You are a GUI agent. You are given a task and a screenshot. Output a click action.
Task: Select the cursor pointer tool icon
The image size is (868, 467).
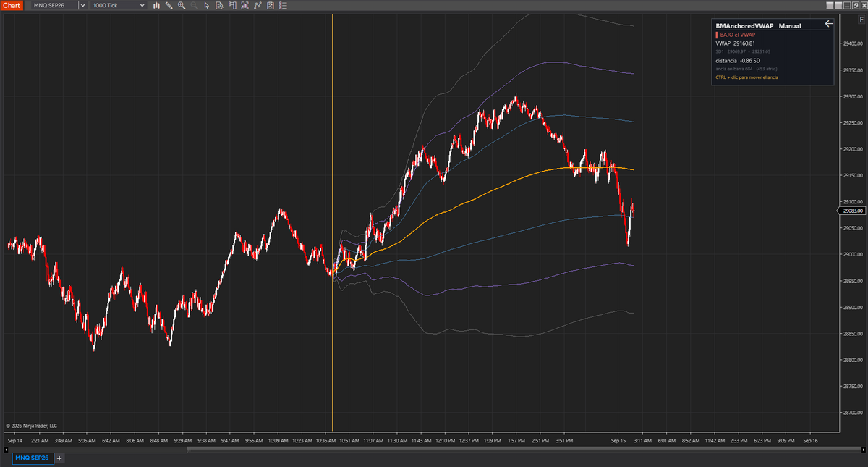(x=207, y=5)
